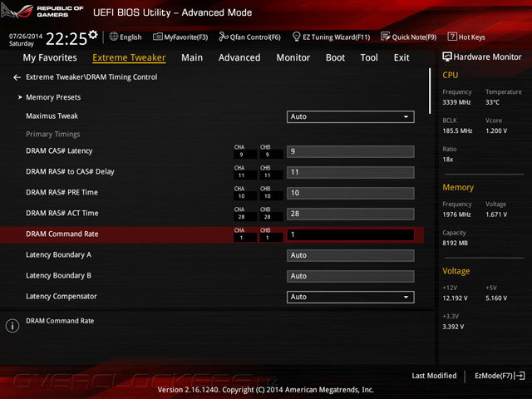Click the info icon beside DRAM Command Rate help
532x399 pixels.
click(x=12, y=326)
